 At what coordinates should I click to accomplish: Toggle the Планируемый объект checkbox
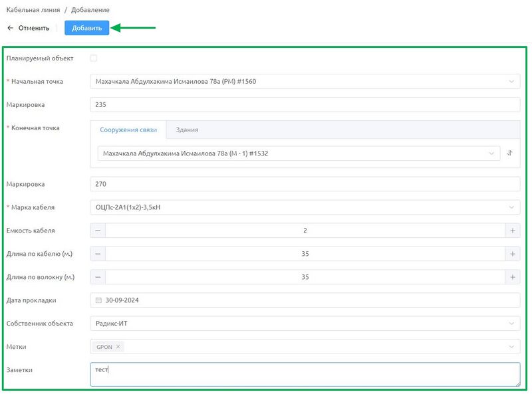click(93, 58)
